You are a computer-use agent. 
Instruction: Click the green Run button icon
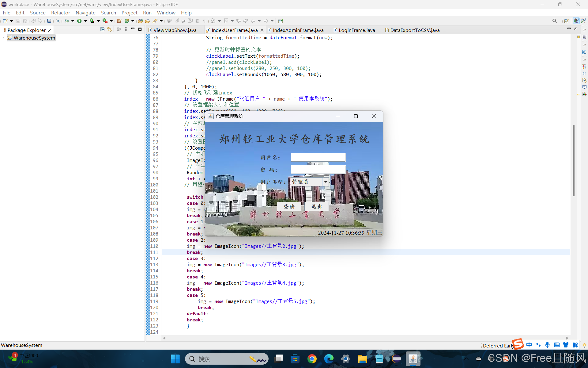[79, 21]
